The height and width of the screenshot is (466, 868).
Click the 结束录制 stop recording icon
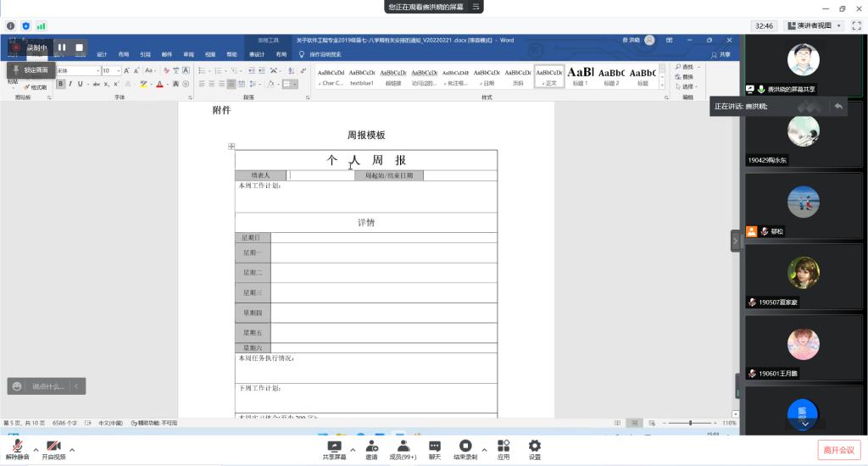tap(465, 448)
